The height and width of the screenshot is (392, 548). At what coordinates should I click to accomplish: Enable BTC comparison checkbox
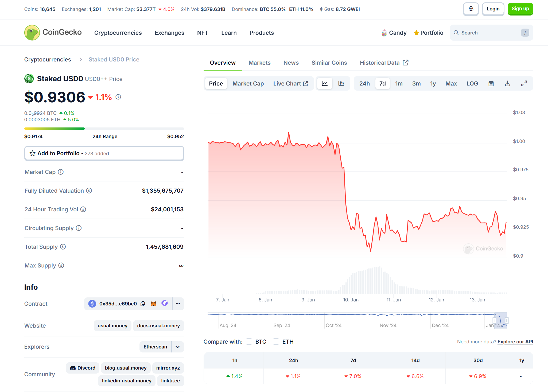[249, 341]
